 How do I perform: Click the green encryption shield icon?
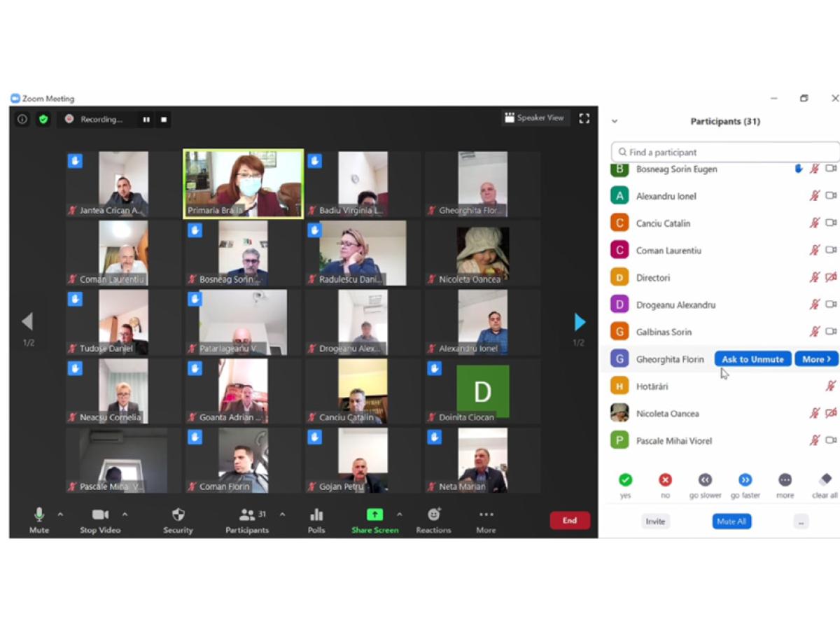pyautogui.click(x=43, y=119)
